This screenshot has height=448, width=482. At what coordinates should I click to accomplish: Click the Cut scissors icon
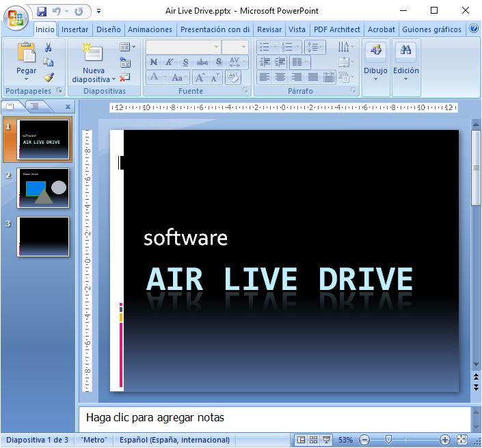(x=49, y=47)
